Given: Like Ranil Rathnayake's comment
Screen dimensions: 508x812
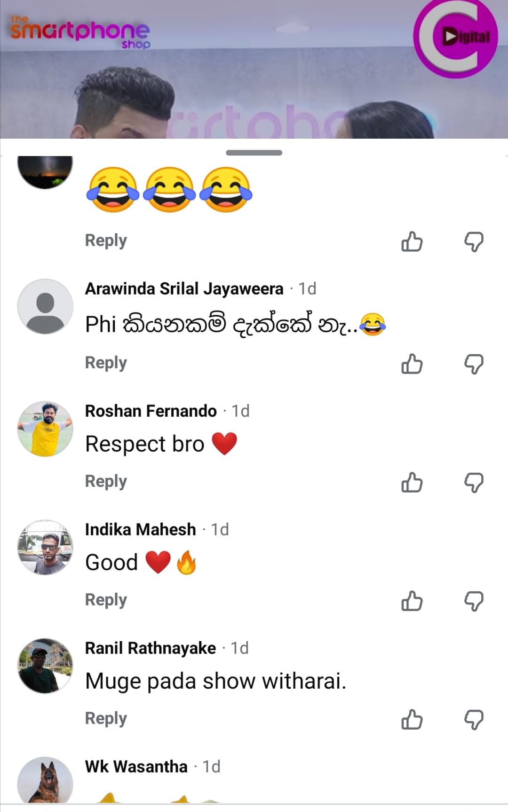Looking at the screenshot, I should 412,719.
